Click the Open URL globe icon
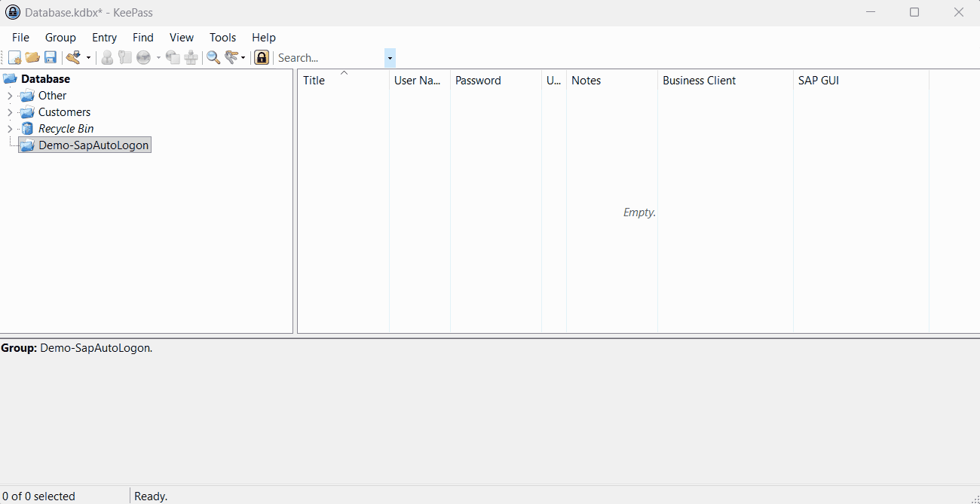The height and width of the screenshot is (504, 980). (143, 57)
